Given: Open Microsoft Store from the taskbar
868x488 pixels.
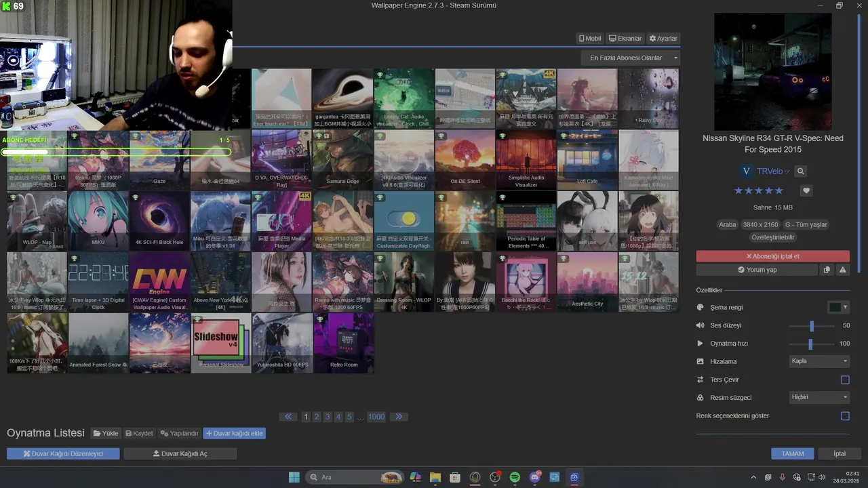Looking at the screenshot, I should tap(455, 477).
